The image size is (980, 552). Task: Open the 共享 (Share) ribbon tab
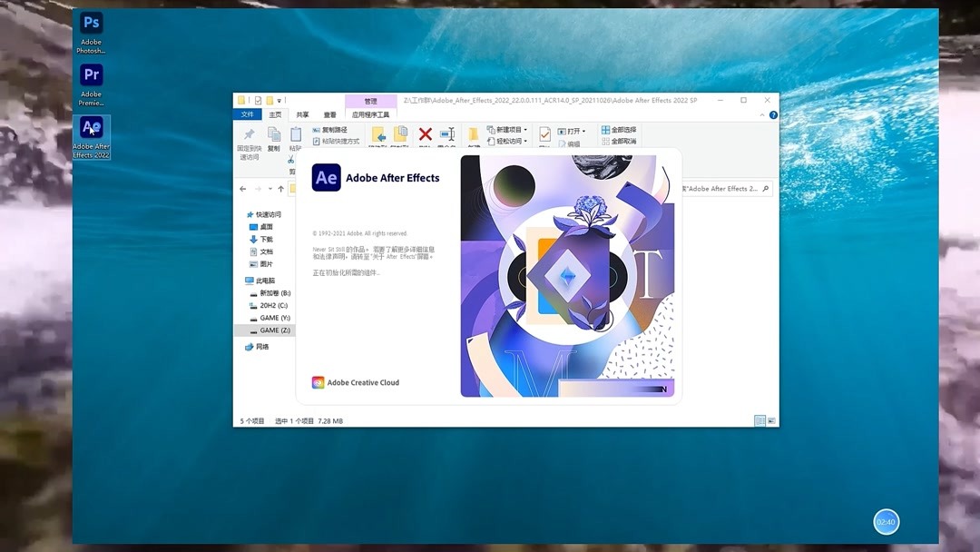point(302,113)
